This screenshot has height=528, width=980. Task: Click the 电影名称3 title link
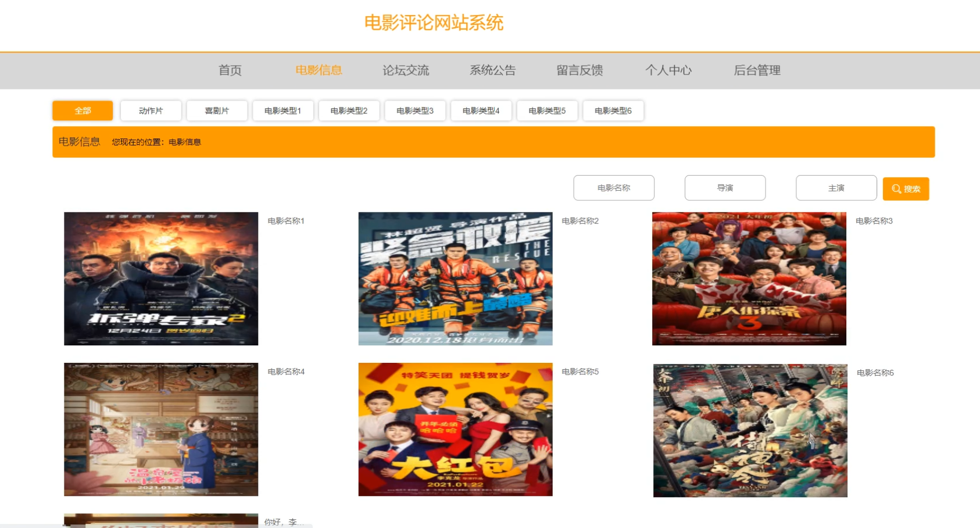pyautogui.click(x=874, y=221)
